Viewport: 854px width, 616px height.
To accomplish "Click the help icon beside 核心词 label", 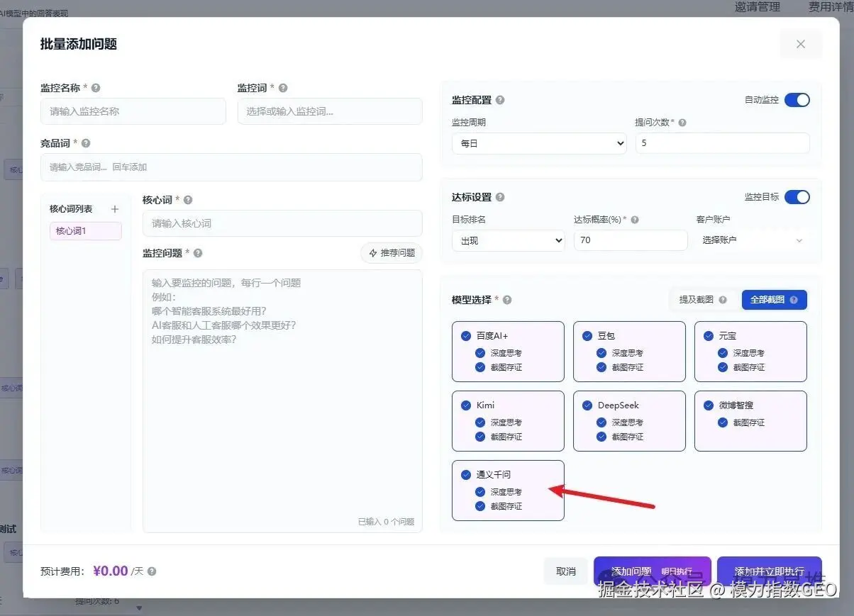I will [188, 200].
